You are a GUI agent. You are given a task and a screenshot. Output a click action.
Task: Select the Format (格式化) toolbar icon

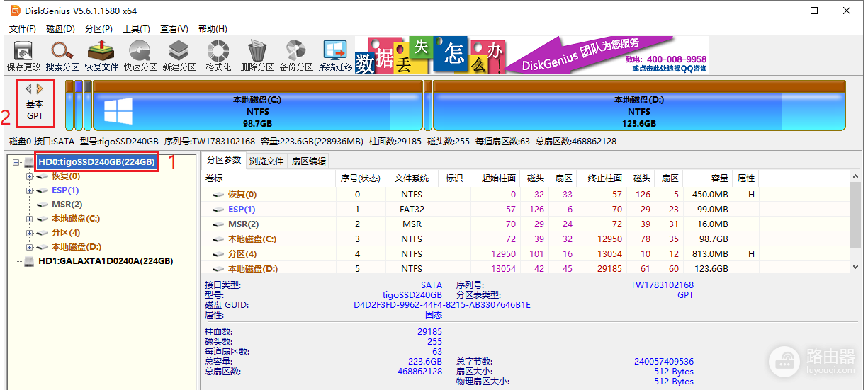218,55
